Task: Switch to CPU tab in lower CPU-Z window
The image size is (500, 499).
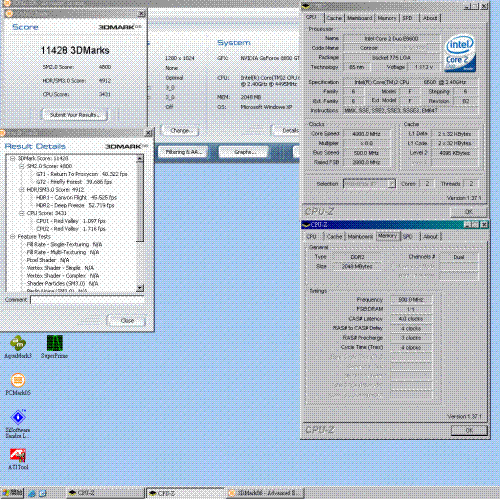Action: [x=311, y=236]
